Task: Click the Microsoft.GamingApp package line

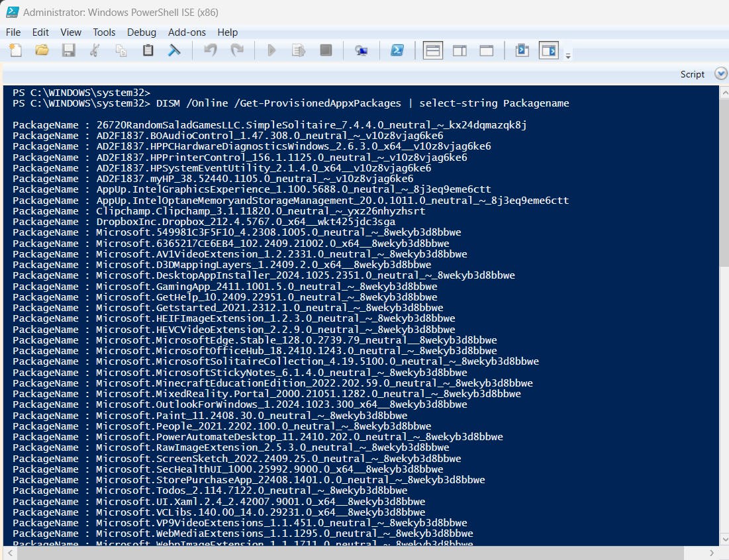Action: [x=225, y=286]
